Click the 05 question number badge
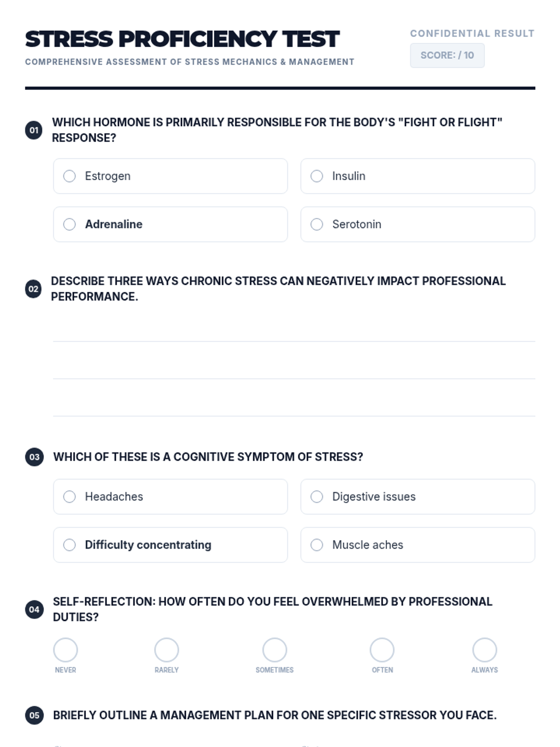This screenshot has height=747, width=560. [x=34, y=715]
